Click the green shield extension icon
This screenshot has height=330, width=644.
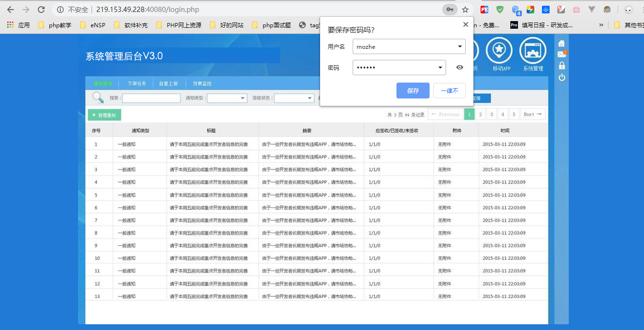coord(500,9)
